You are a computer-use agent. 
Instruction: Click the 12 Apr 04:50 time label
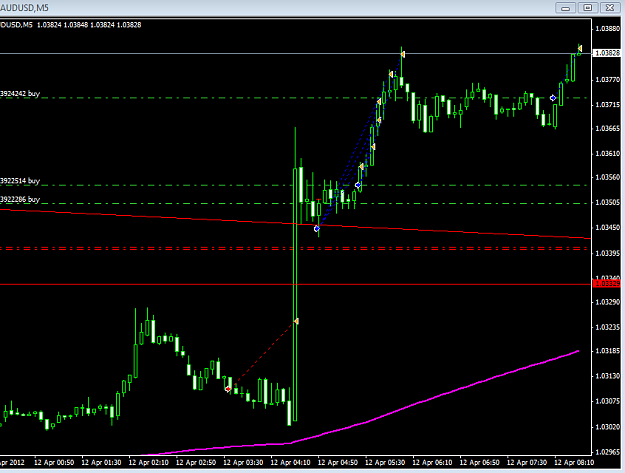coord(338,463)
